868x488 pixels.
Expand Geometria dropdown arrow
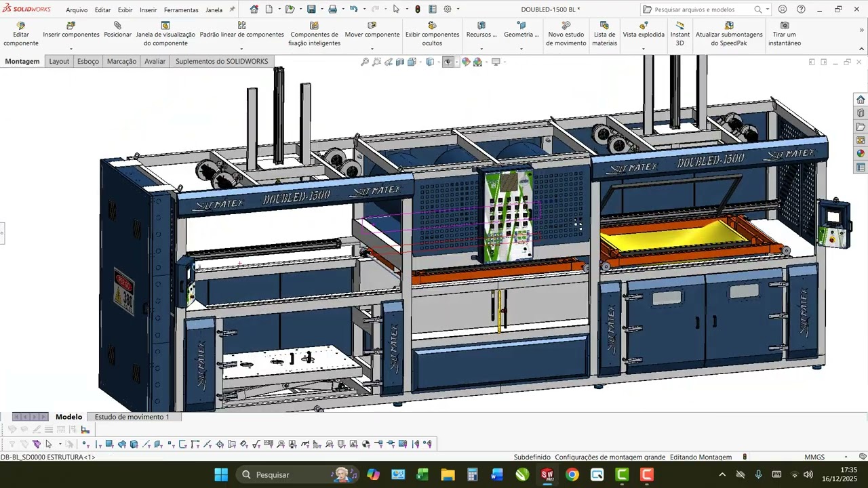521,49
